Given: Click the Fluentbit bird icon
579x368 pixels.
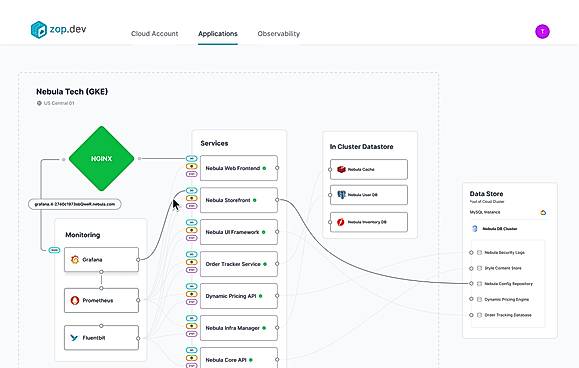Looking at the screenshot, I should [74, 338].
